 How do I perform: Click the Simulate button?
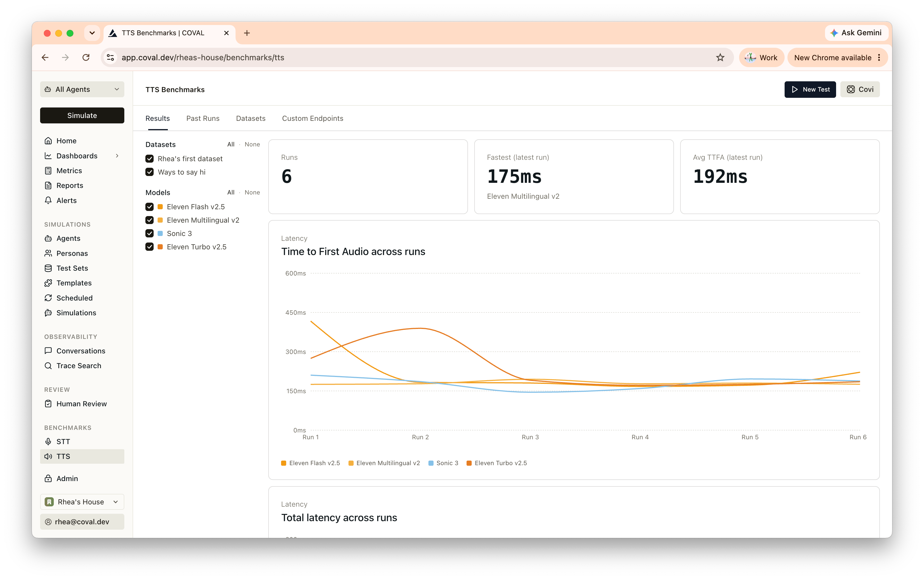tap(82, 115)
